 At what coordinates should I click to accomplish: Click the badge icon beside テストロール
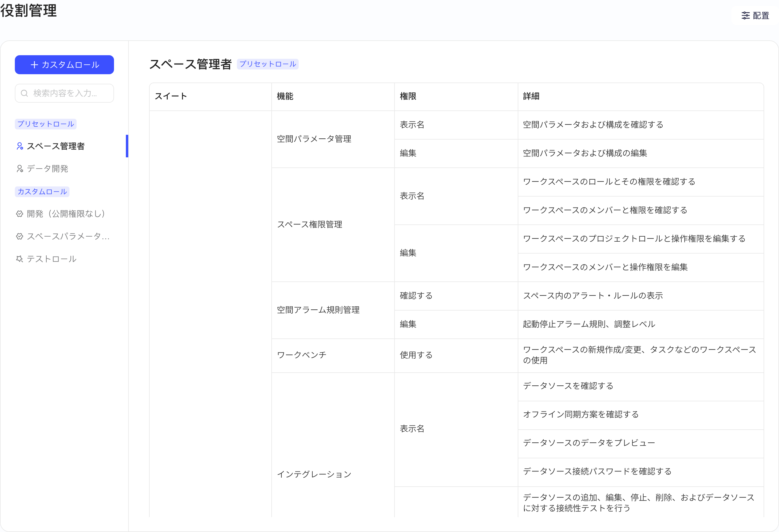tap(20, 259)
